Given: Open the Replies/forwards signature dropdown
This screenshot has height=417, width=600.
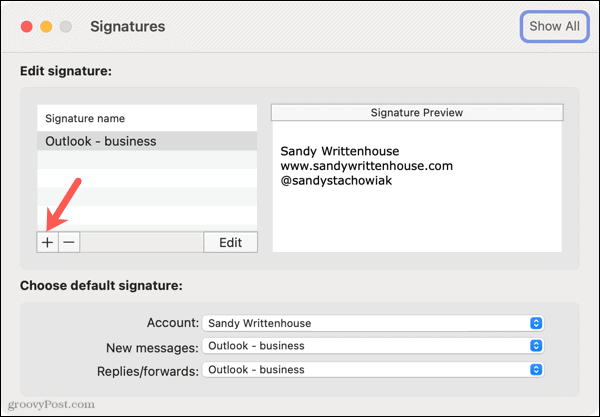Looking at the screenshot, I should pos(372,369).
